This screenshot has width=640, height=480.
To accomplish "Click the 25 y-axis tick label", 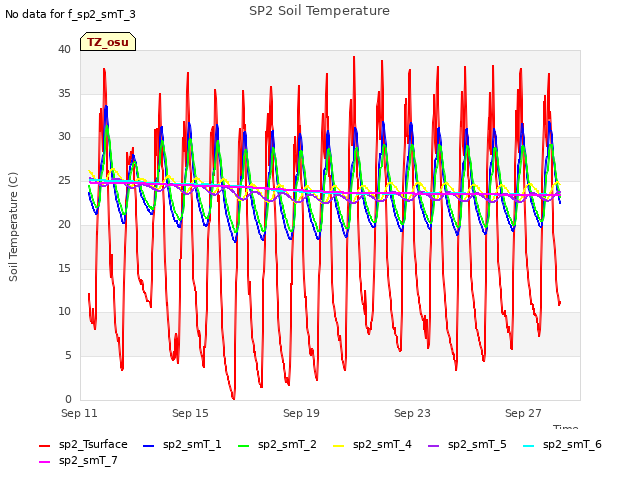I will coord(64,180).
